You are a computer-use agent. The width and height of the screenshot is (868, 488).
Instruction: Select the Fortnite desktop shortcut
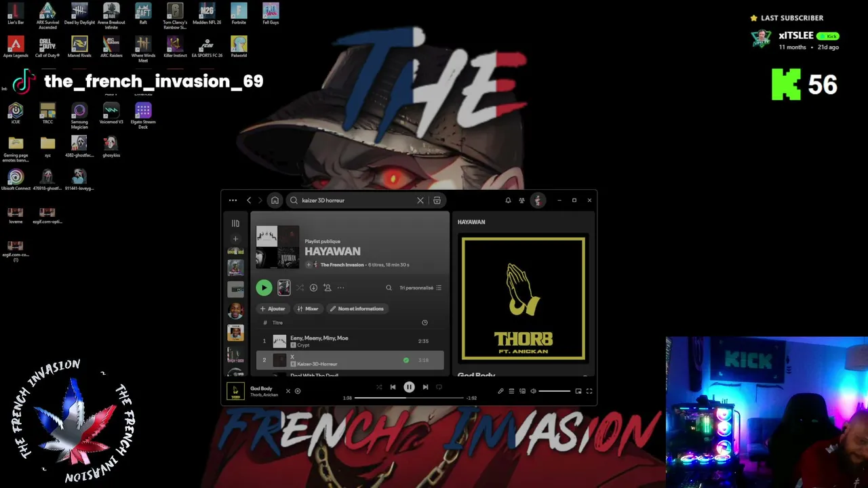(239, 14)
